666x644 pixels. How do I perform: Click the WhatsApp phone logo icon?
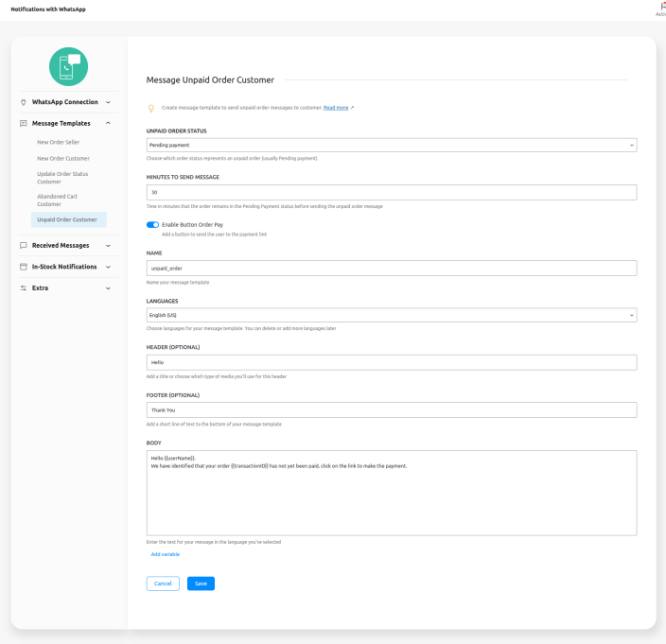pos(68,66)
